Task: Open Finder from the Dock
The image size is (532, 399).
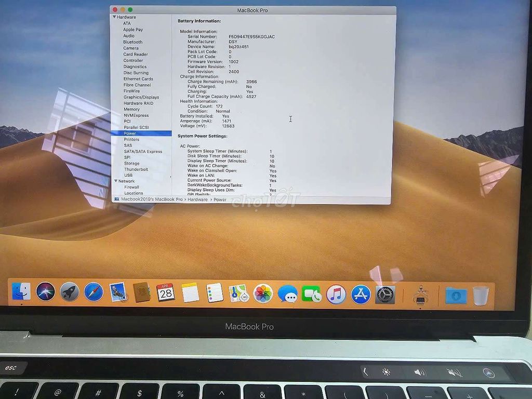Action: coord(21,292)
